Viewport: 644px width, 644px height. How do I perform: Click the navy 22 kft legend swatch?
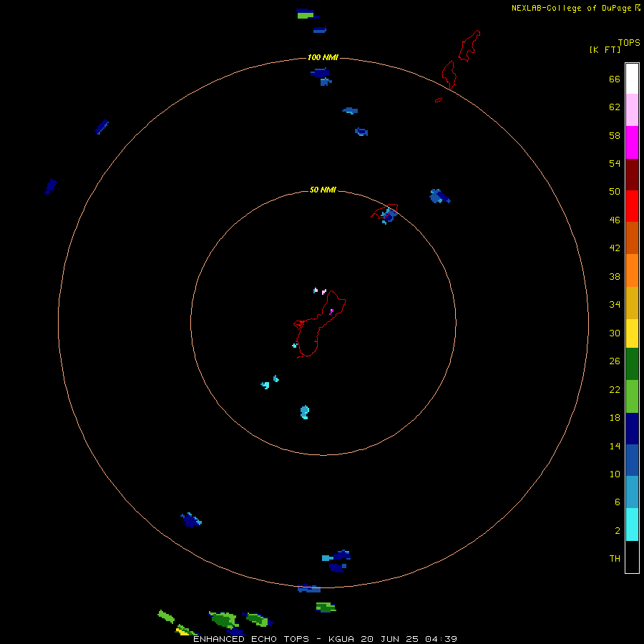coord(632,429)
